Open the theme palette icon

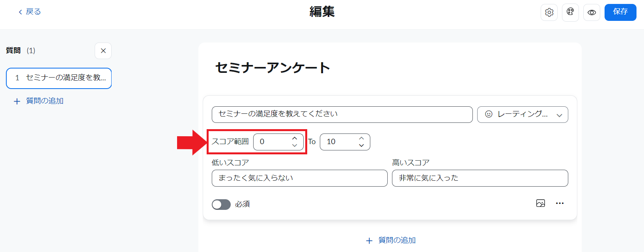[x=570, y=13]
